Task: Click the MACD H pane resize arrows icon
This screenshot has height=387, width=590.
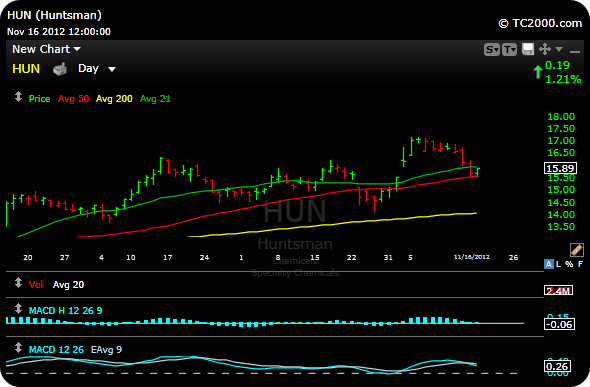Action: coord(18,309)
